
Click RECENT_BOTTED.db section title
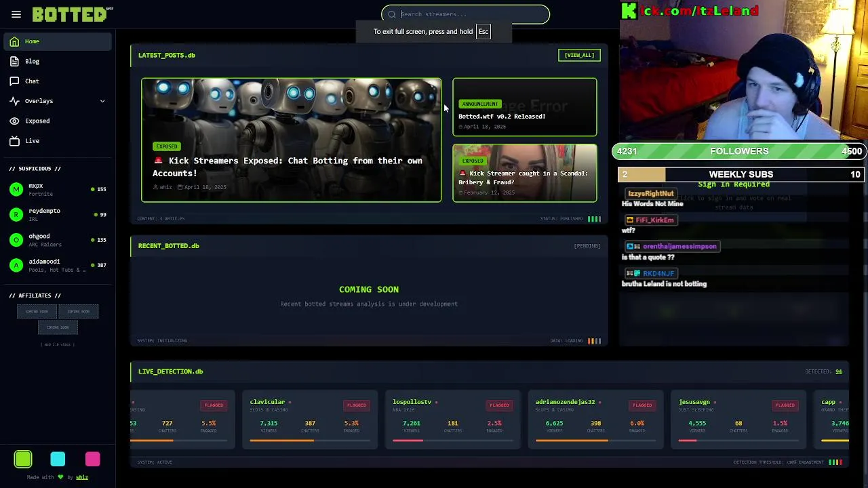pyautogui.click(x=168, y=246)
